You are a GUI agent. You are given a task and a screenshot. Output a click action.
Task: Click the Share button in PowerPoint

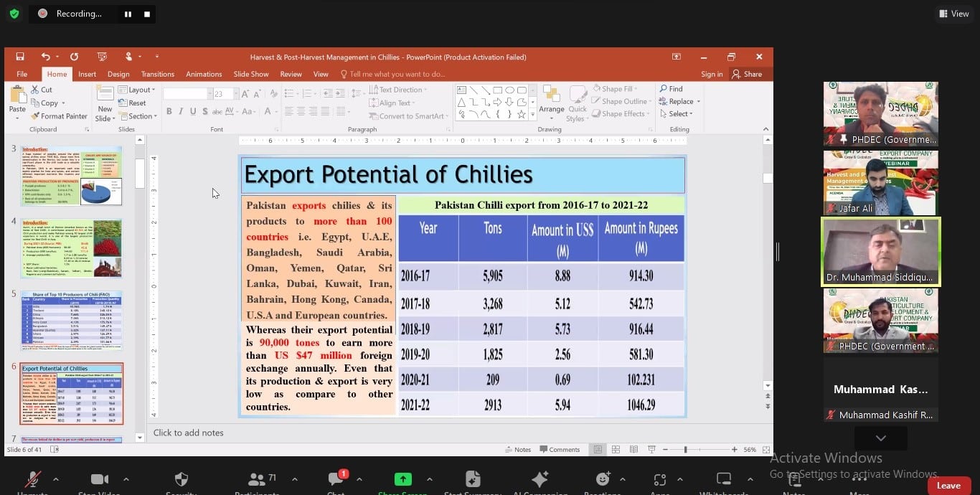(x=747, y=74)
